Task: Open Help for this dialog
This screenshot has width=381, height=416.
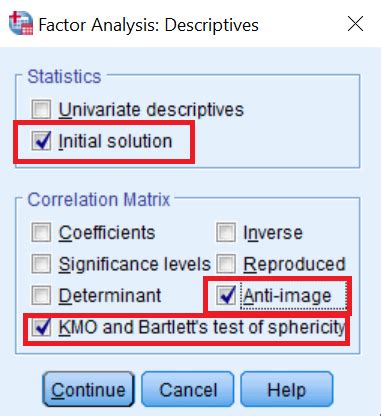Action: tap(287, 389)
